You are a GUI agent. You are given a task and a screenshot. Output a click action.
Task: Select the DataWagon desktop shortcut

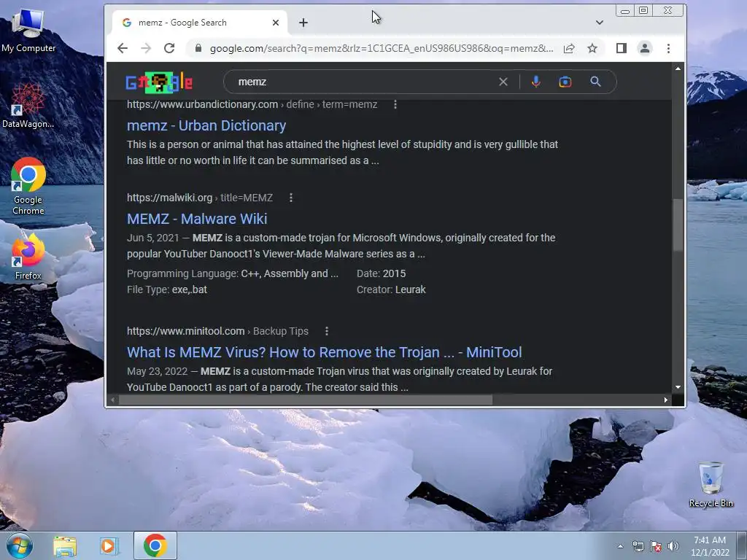[28, 106]
